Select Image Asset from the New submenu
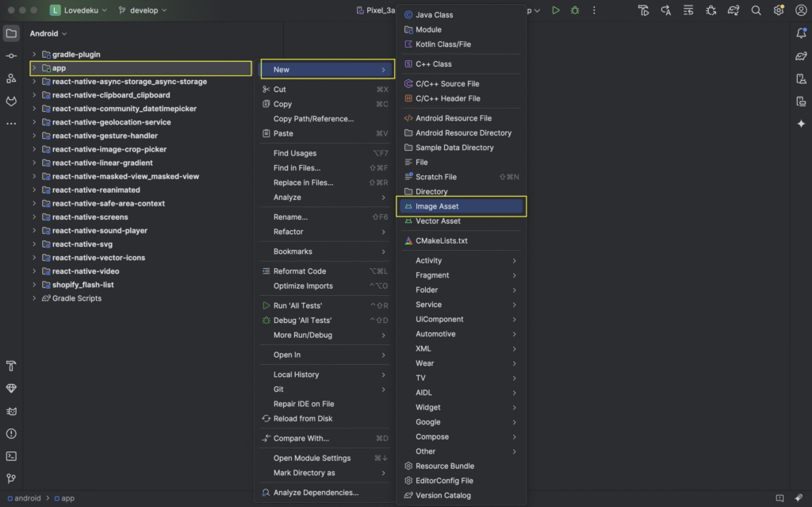This screenshot has height=507, width=812. (437, 206)
